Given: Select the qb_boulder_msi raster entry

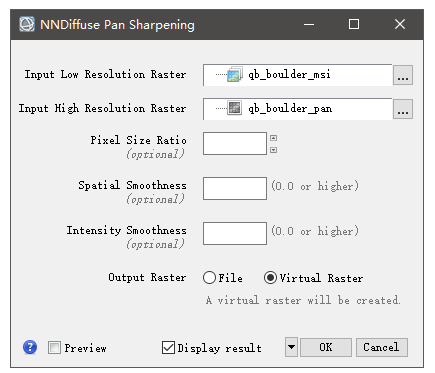Looking at the screenshot, I should coord(298,75).
